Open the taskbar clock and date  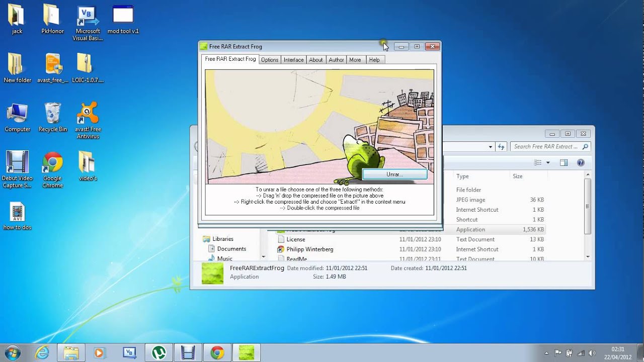(x=618, y=353)
